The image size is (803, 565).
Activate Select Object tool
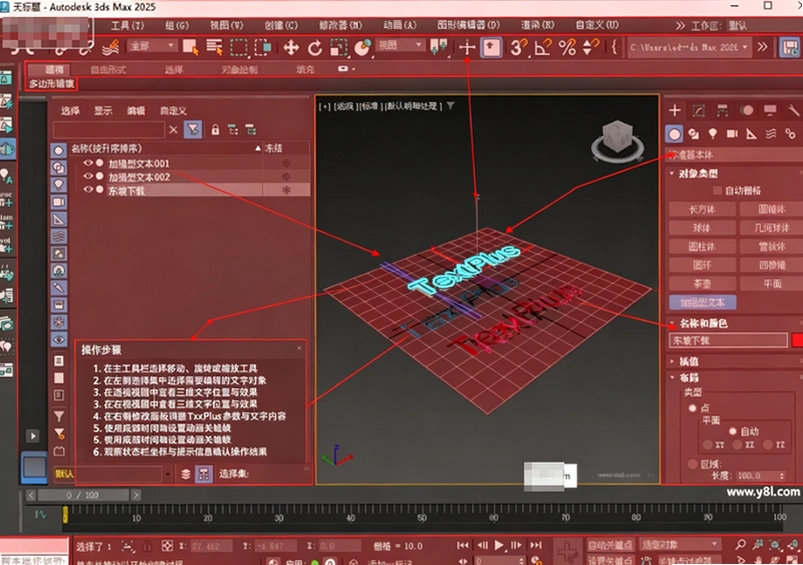[191, 47]
